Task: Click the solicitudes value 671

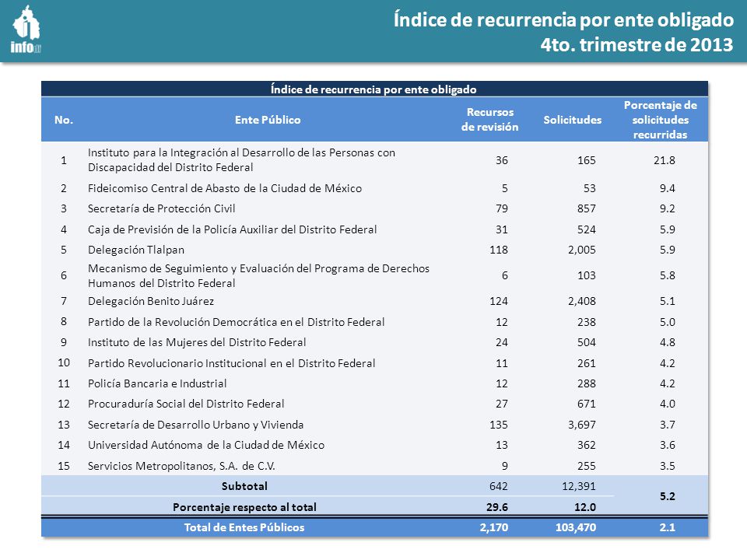Action: [x=587, y=404]
